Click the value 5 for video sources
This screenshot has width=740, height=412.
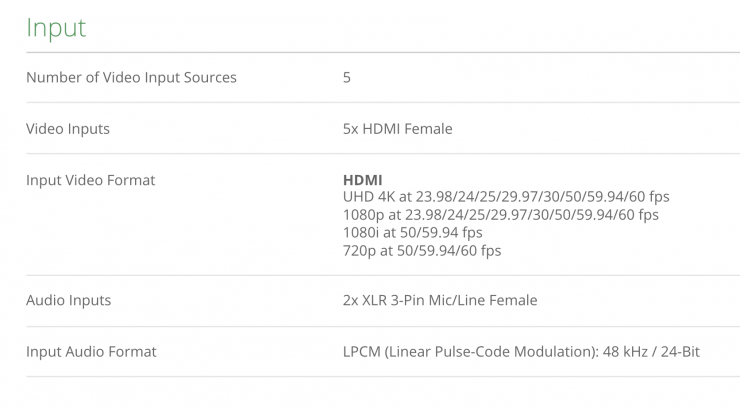pos(347,77)
